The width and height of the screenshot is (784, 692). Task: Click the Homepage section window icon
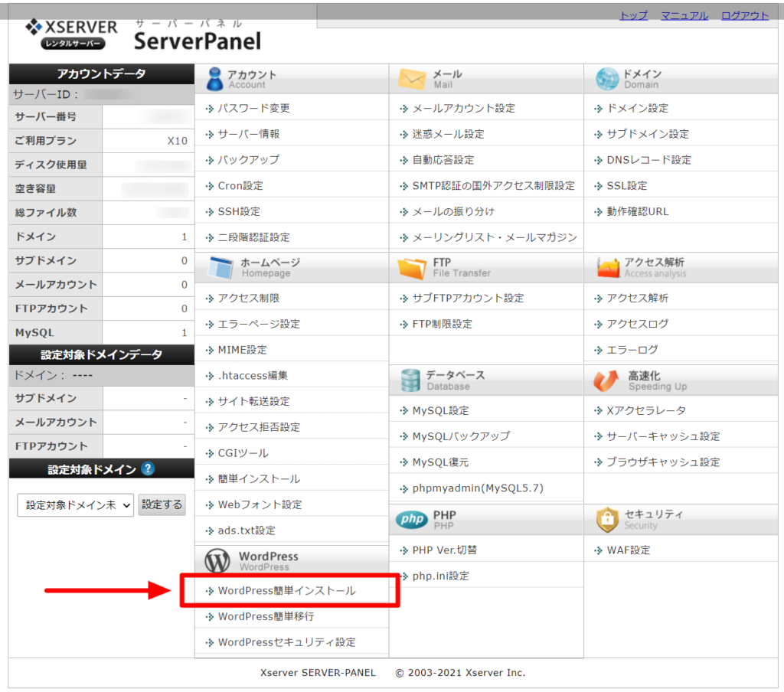tap(220, 267)
